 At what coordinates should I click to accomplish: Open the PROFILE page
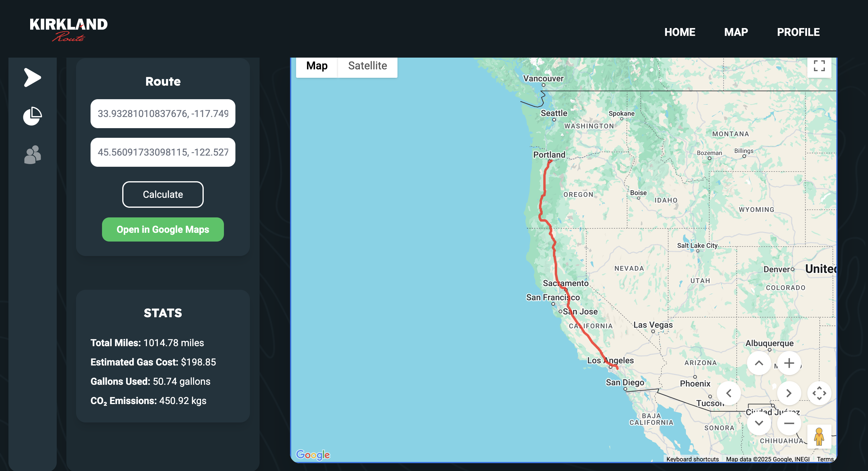[x=798, y=32]
